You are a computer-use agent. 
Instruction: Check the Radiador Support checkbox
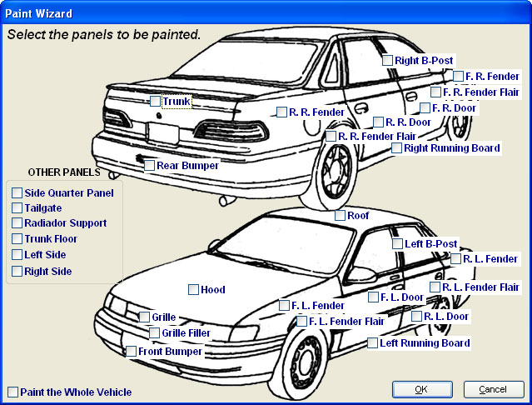17,223
